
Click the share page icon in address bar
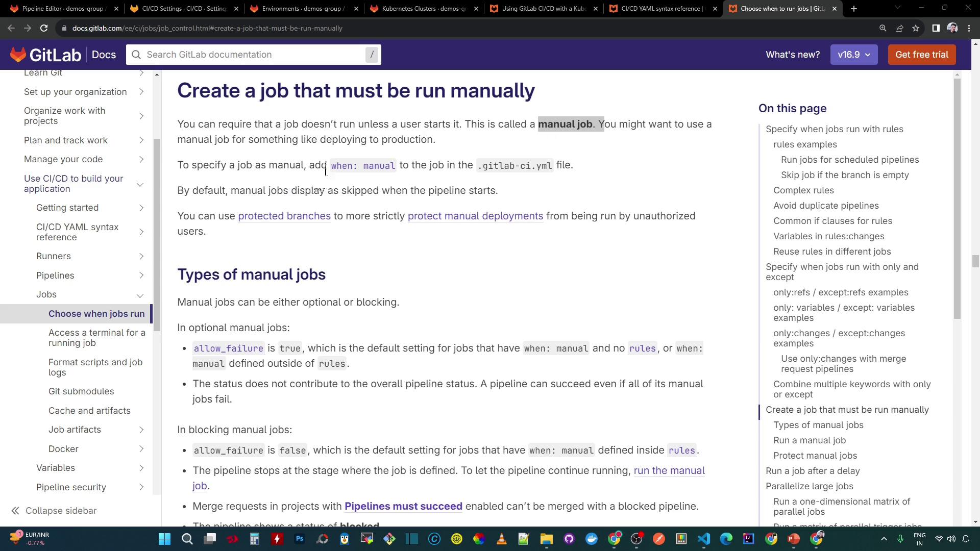click(899, 28)
